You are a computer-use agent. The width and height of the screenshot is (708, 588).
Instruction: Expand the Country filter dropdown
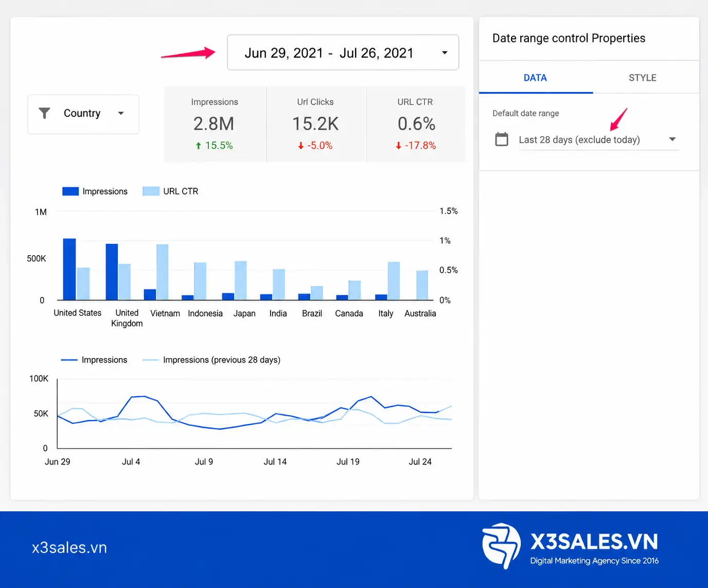point(83,114)
